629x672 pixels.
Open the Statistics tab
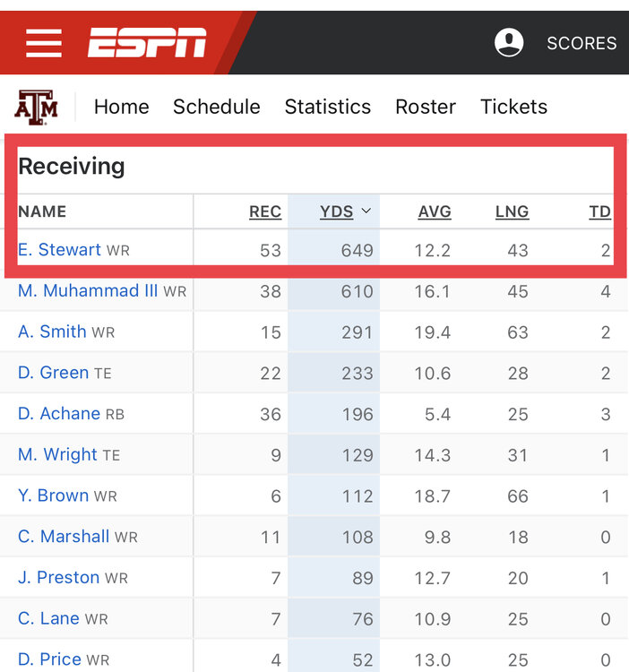pos(327,107)
